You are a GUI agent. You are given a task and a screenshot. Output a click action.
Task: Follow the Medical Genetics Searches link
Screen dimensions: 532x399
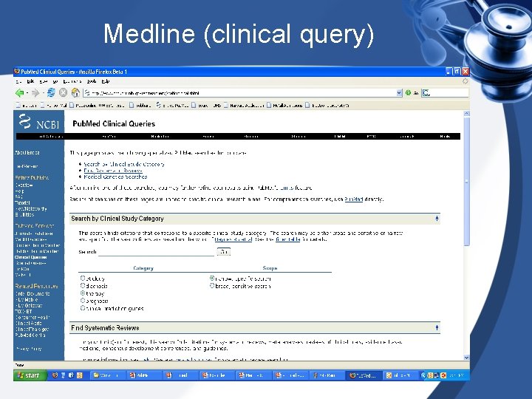[115, 177]
